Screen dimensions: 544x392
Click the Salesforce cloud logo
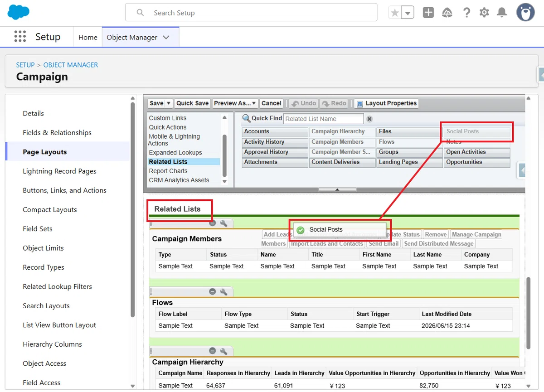[19, 12]
